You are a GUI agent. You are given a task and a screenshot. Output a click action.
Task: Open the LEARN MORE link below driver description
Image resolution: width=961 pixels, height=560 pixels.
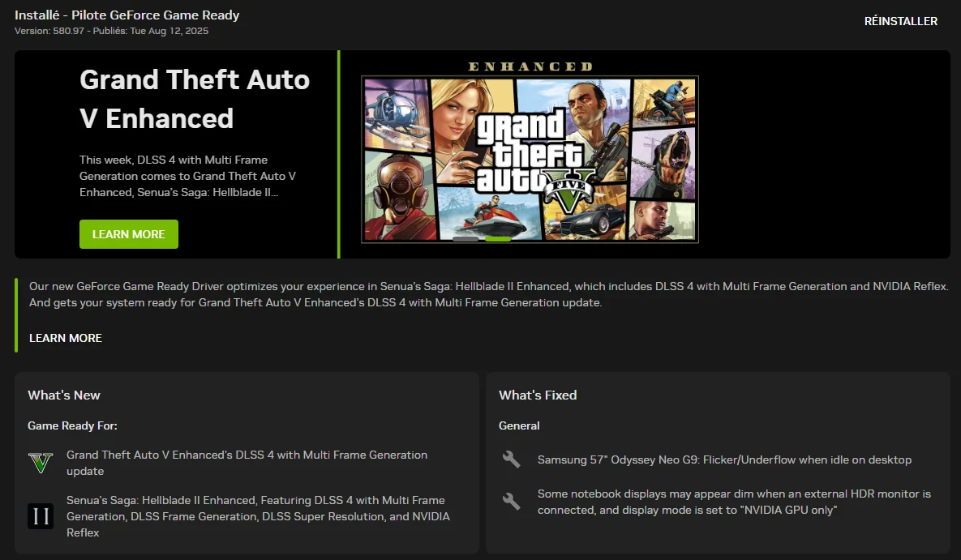(66, 338)
